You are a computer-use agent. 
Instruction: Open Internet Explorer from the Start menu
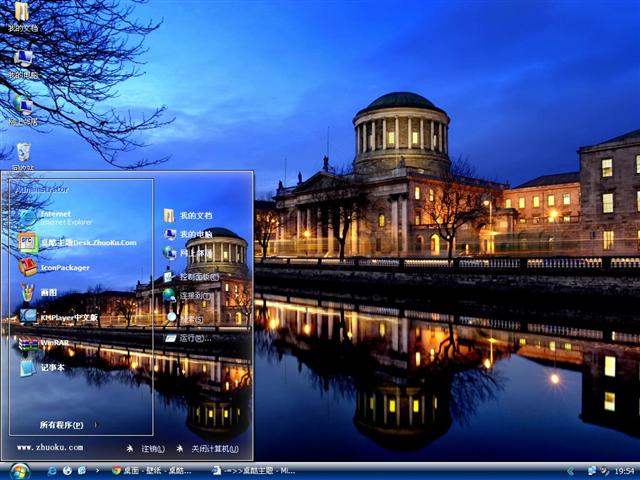click(55, 217)
